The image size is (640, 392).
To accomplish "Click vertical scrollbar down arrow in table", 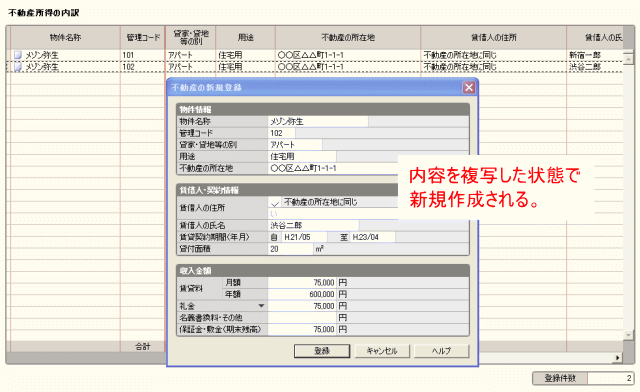I will point(628,335).
